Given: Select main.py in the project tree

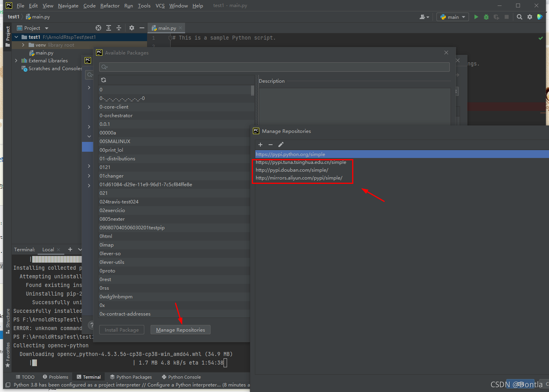Looking at the screenshot, I should coord(44,53).
